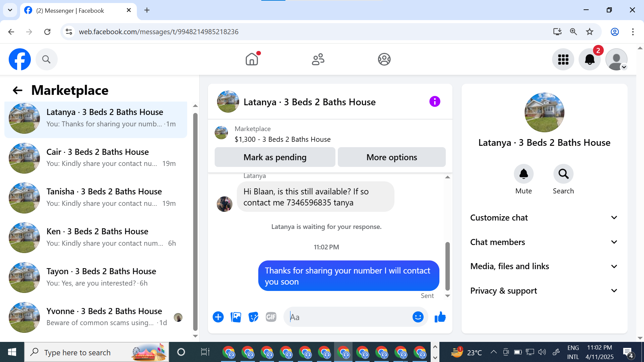Screen dimensions: 644x362
Task: Click Mark as pending button
Action: 275,157
